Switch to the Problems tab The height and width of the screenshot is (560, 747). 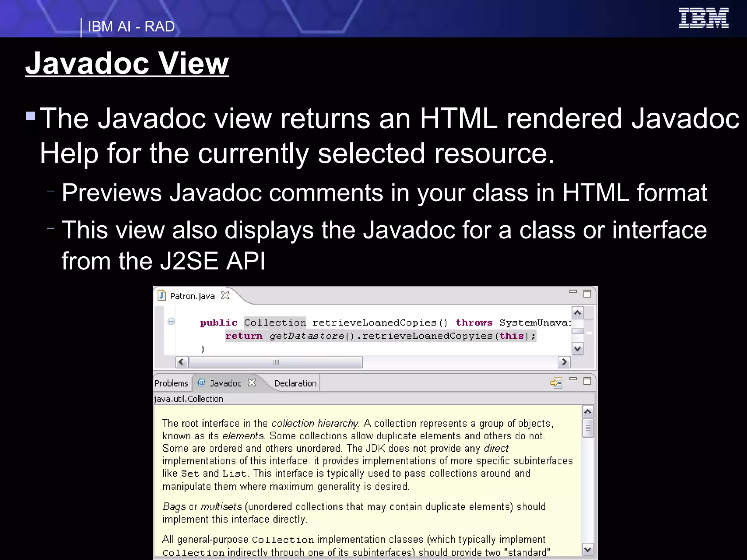pos(171,383)
